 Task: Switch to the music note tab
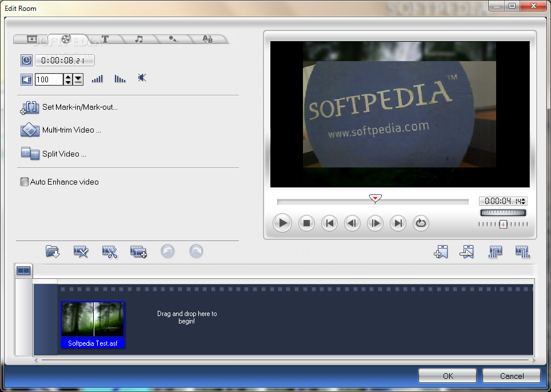click(x=139, y=39)
